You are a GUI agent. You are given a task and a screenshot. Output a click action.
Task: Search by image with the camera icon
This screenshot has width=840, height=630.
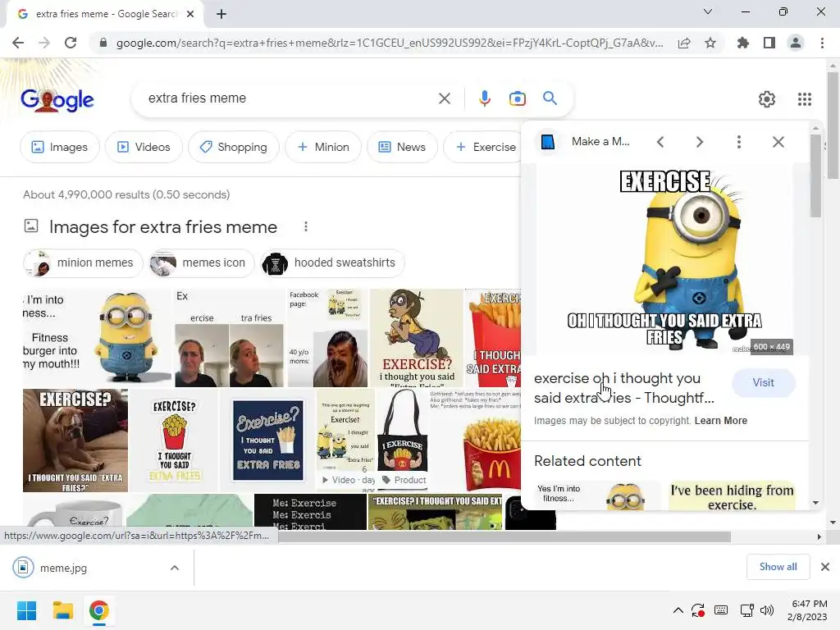point(517,98)
